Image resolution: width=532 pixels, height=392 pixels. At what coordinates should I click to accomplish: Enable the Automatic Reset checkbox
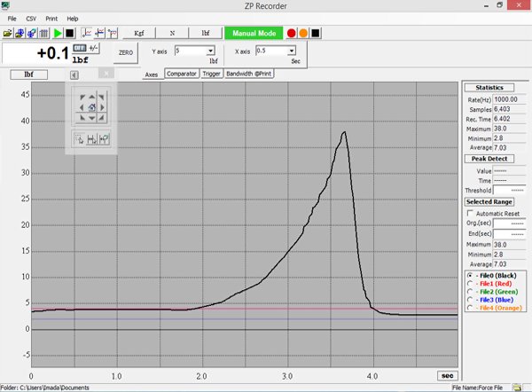pos(471,214)
